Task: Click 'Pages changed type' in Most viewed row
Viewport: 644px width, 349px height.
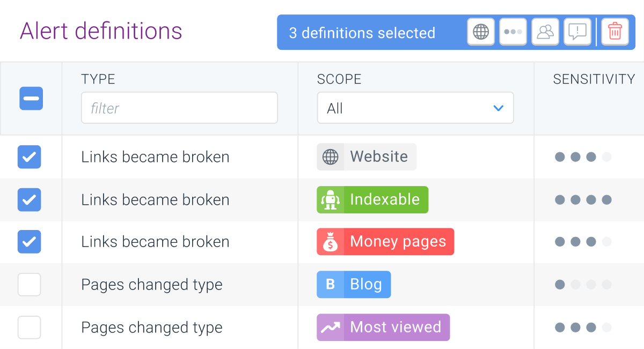Action: pos(152,328)
